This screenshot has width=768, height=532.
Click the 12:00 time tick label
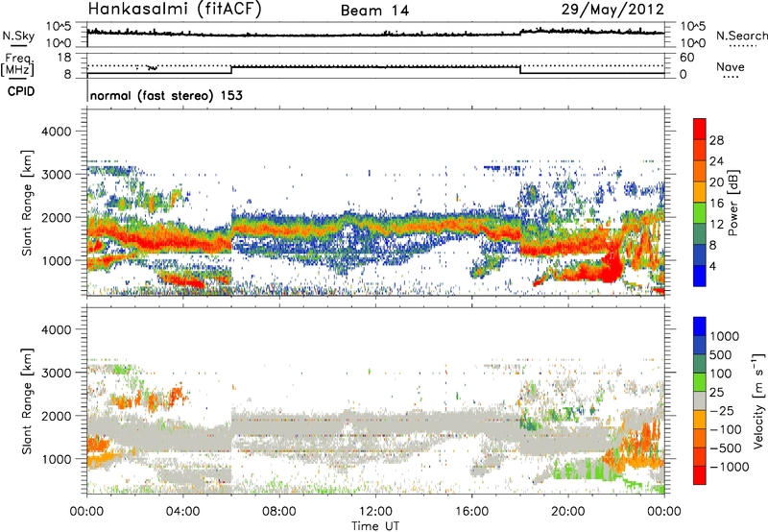click(375, 512)
